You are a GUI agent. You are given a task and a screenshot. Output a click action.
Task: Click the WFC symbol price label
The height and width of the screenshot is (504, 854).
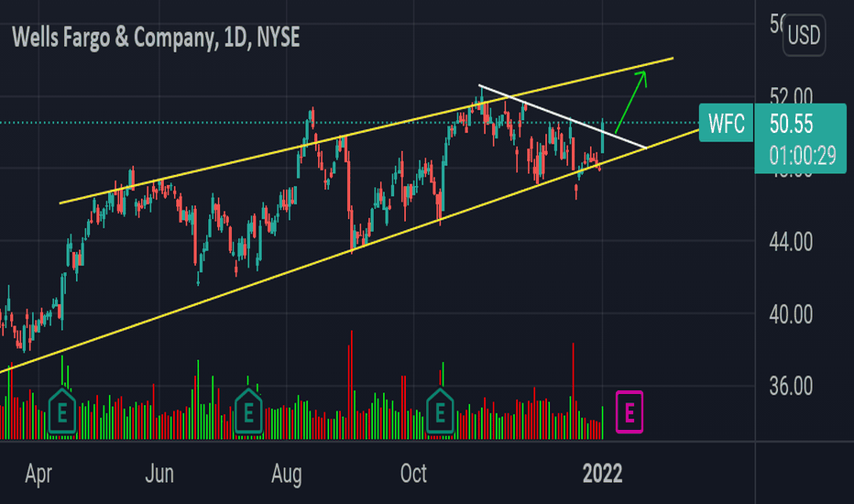pos(726,123)
